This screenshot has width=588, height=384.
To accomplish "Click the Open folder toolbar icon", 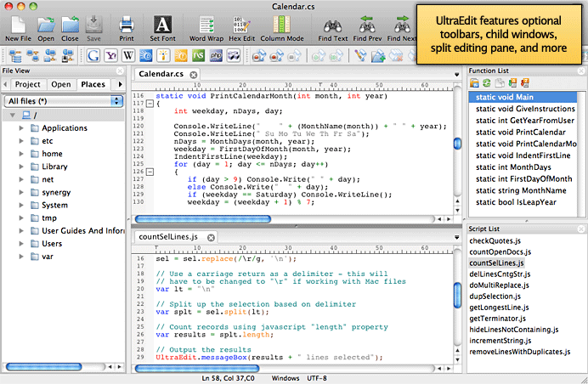I will pyautogui.click(x=45, y=24).
